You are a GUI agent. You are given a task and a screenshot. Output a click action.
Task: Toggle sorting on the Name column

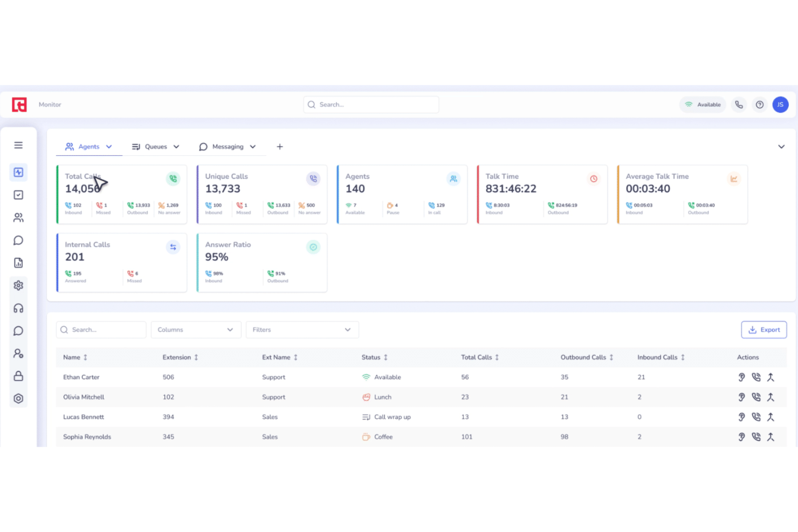(x=86, y=357)
